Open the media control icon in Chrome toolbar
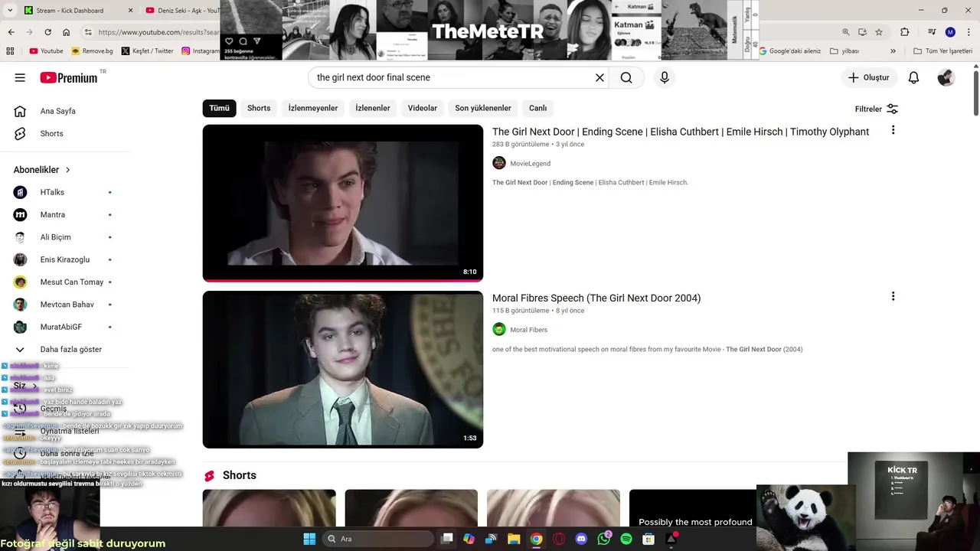The image size is (980, 551). pyautogui.click(x=932, y=32)
